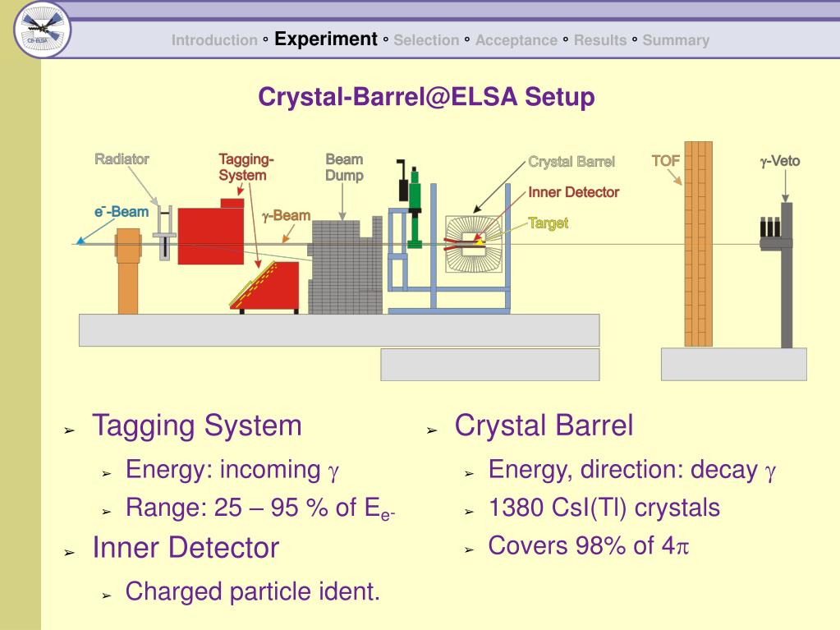Click the Beam Dump label
Image resolution: width=840 pixels, height=630 pixels.
(345, 167)
